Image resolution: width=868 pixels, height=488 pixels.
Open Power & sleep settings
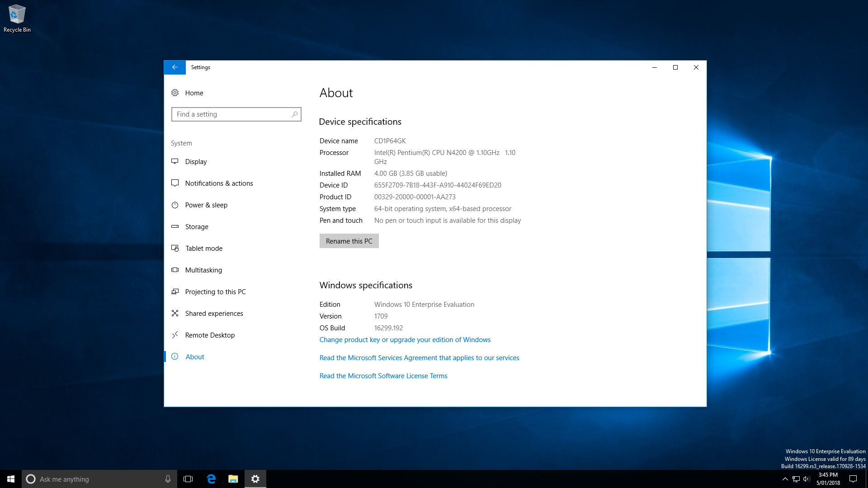(x=206, y=205)
